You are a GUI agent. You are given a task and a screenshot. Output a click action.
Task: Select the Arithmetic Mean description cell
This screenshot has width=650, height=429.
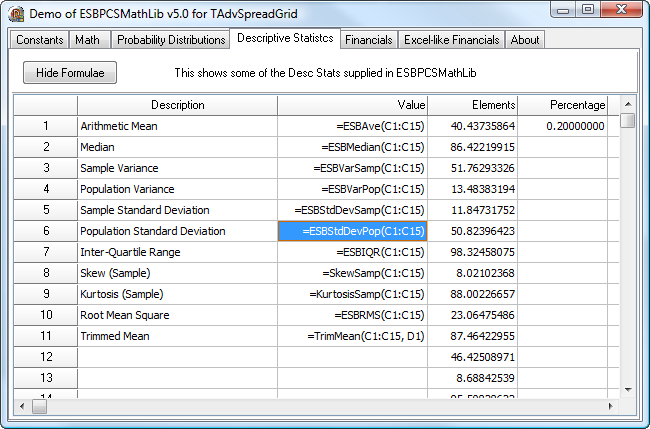pyautogui.click(x=177, y=126)
